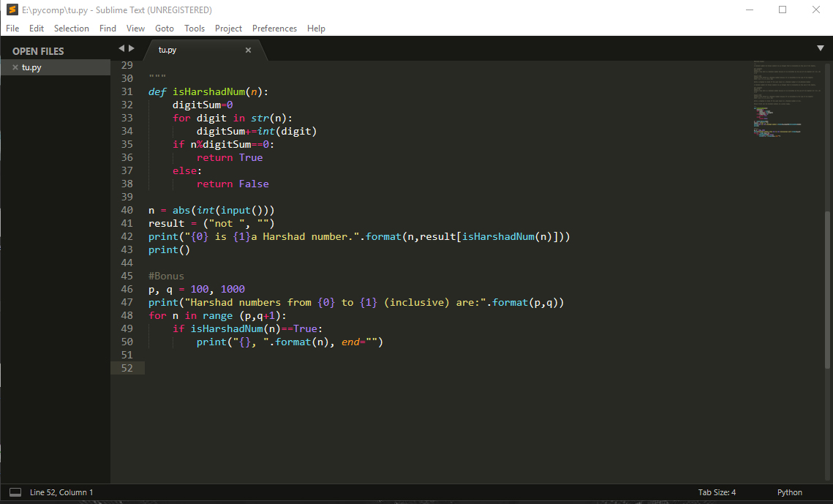Click the 'Harshad numbers from' print line
The width and height of the screenshot is (833, 504).
[356, 302]
